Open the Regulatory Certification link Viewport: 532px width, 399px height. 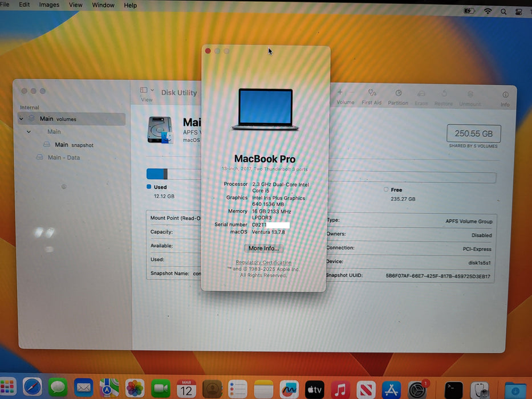(263, 262)
